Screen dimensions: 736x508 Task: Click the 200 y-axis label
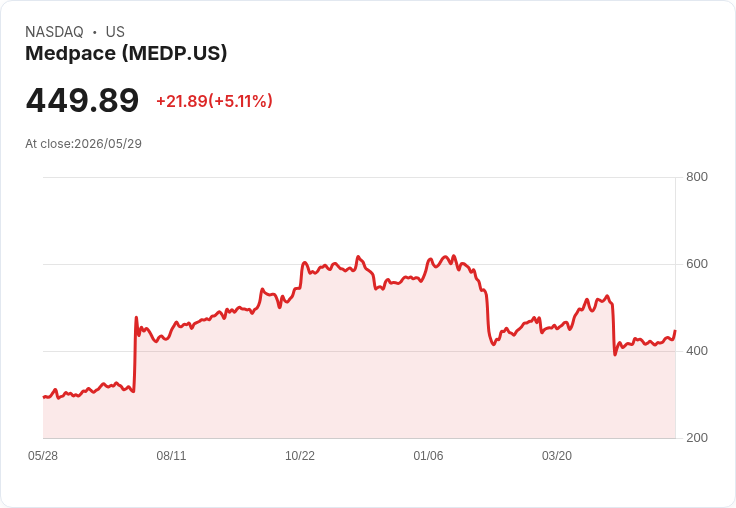pyautogui.click(x=697, y=438)
